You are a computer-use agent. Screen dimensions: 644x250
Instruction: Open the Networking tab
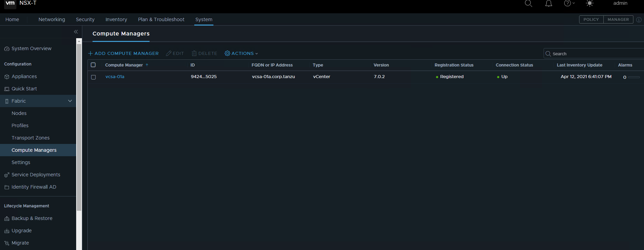[x=52, y=19]
